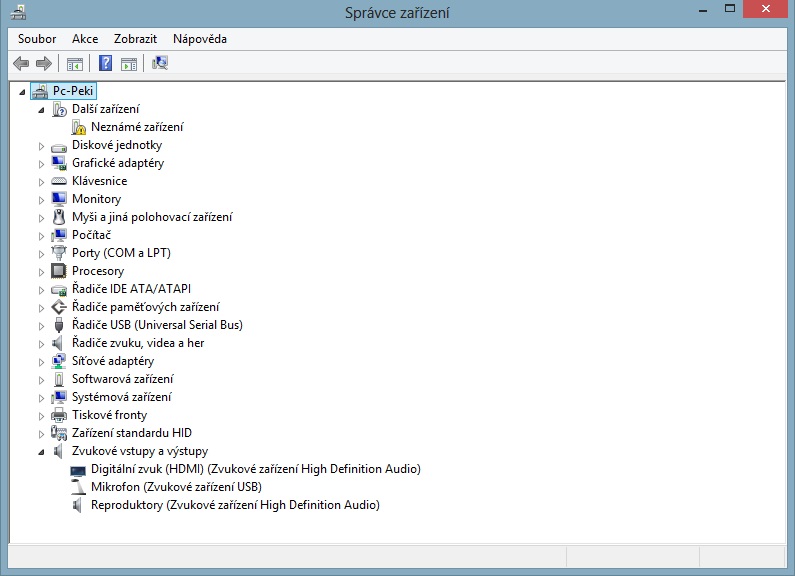The width and height of the screenshot is (795, 576).
Task: Minimize the Správce zařízení window
Action: tap(703, 10)
